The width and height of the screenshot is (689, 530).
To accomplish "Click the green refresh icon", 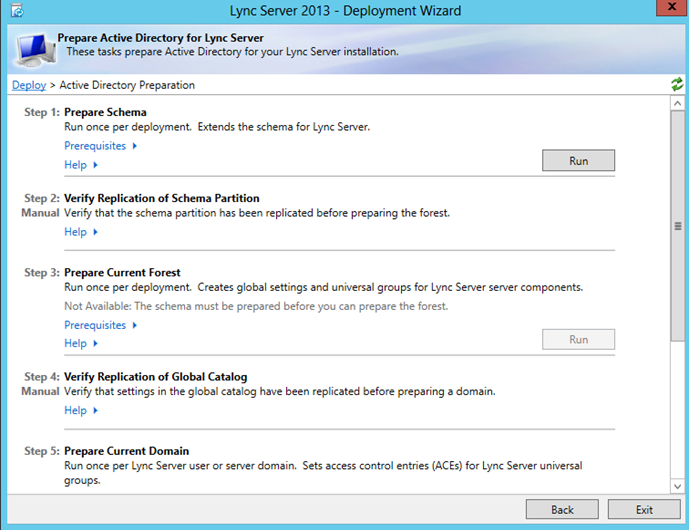I will 677,84.
